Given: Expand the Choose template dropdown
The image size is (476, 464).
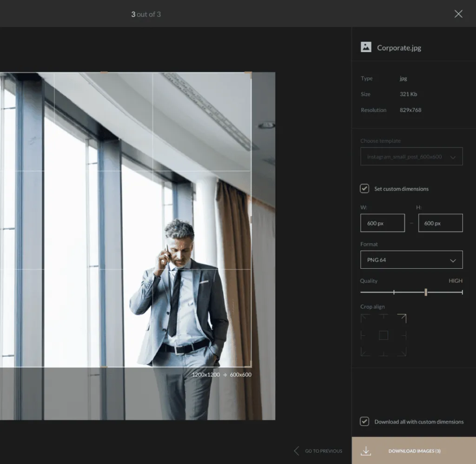Looking at the screenshot, I should [411, 156].
